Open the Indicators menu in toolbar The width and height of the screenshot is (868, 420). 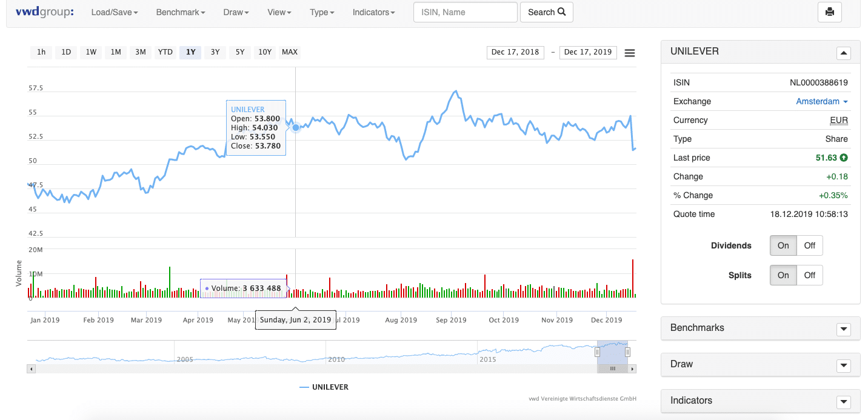pos(374,12)
